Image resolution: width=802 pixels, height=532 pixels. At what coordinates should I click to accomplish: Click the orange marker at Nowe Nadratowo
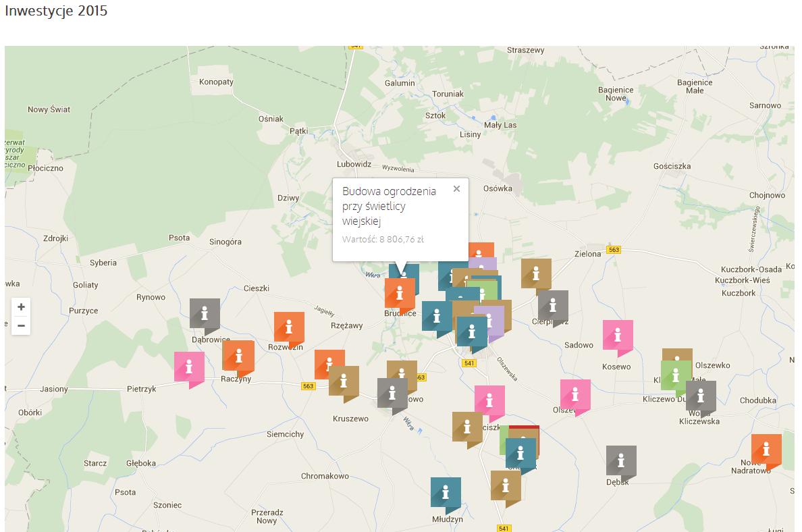[766, 450]
